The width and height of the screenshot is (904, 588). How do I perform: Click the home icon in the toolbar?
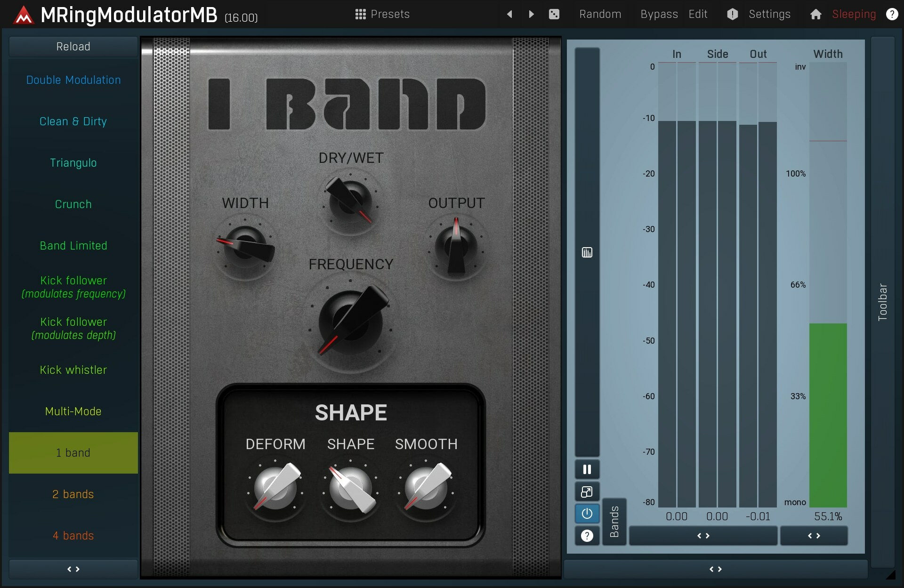tap(815, 14)
